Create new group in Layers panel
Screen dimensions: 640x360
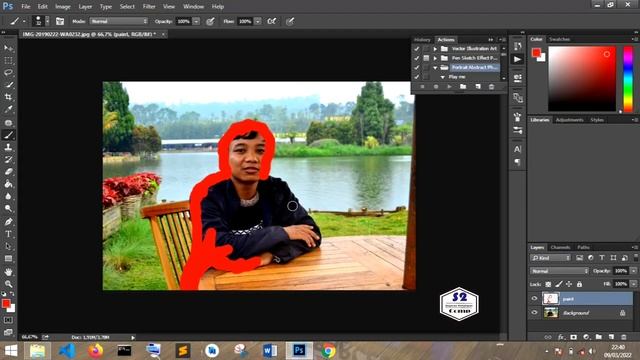[599, 337]
